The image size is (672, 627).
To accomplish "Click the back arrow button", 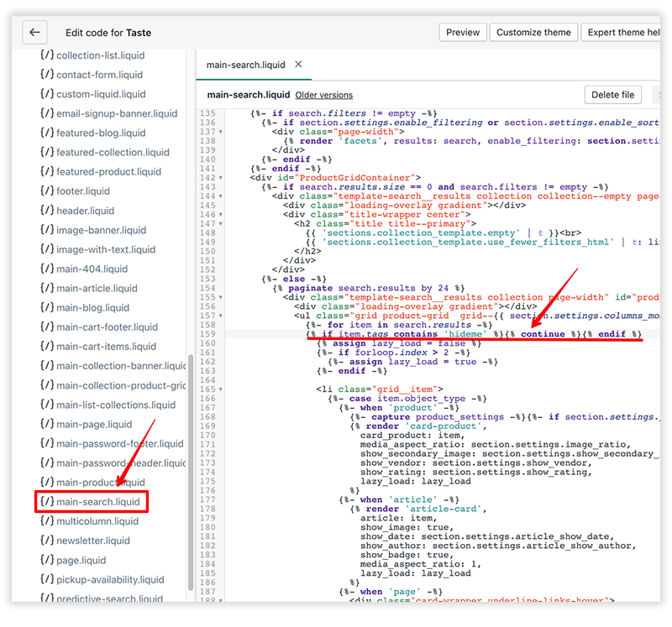I will pyautogui.click(x=34, y=33).
